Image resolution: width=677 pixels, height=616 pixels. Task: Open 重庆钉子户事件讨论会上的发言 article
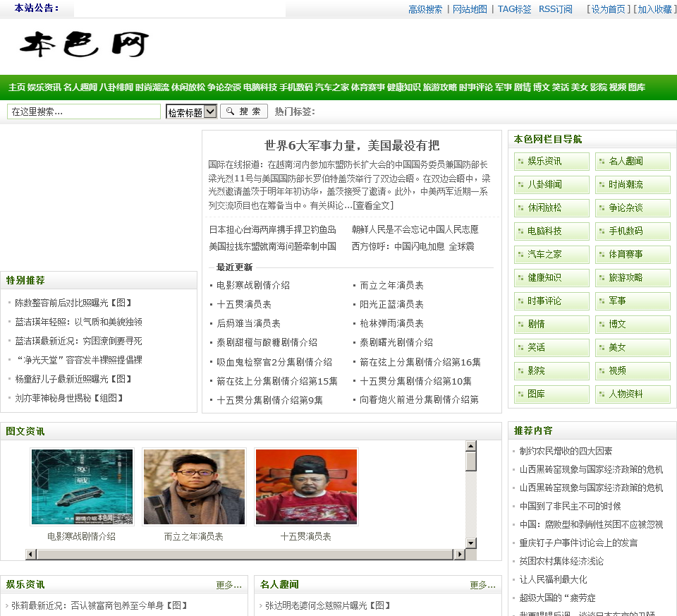[x=578, y=543]
